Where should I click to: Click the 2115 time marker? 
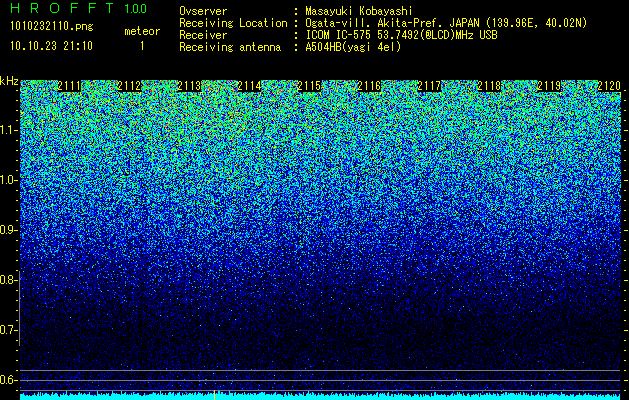[309, 86]
